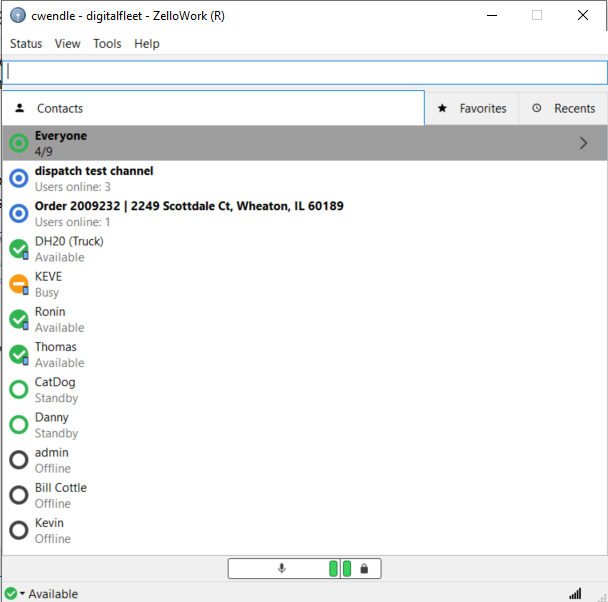Toggle the lock icon beside the microphone
This screenshot has width=608, height=602.
click(364, 569)
